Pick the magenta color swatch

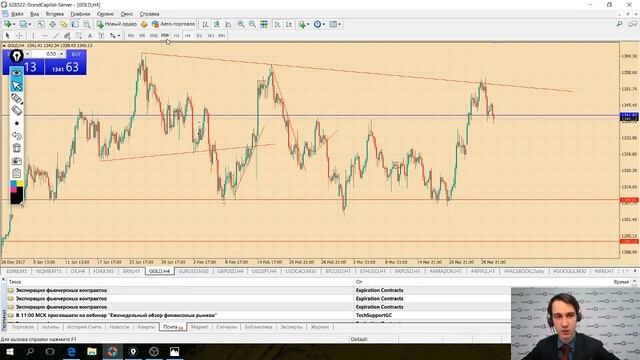pos(13,190)
